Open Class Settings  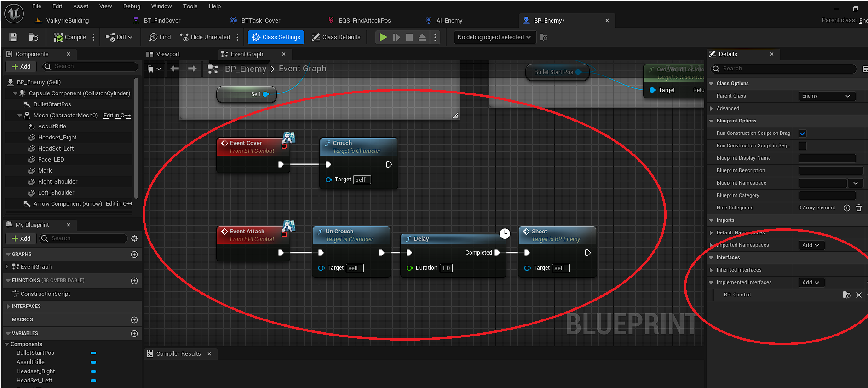click(276, 37)
